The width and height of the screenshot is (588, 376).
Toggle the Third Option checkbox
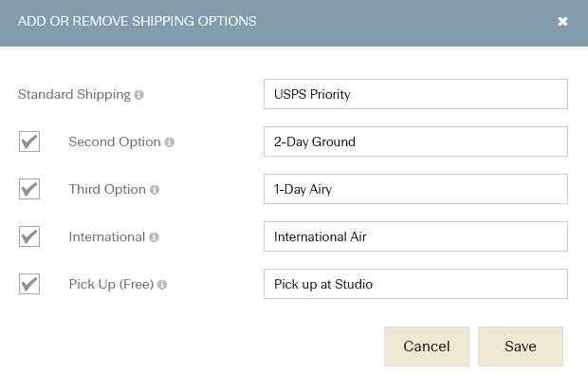[29, 189]
